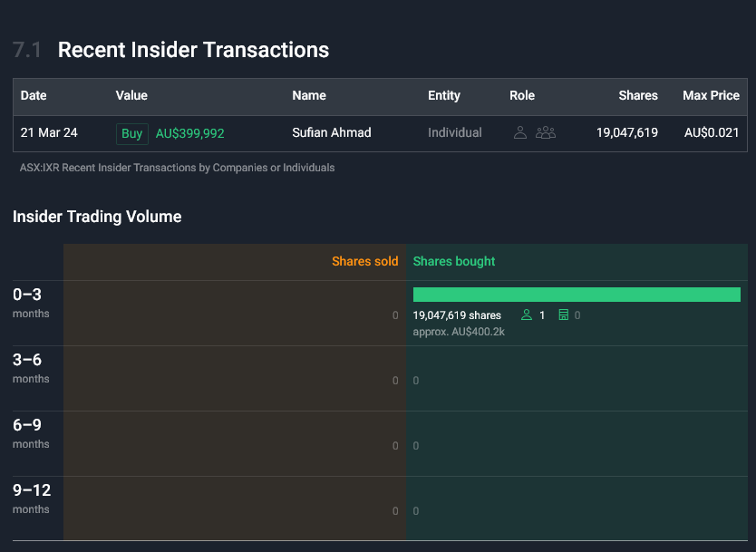This screenshot has width=756, height=552.
Task: Click the green company building icon
Action: click(x=563, y=315)
